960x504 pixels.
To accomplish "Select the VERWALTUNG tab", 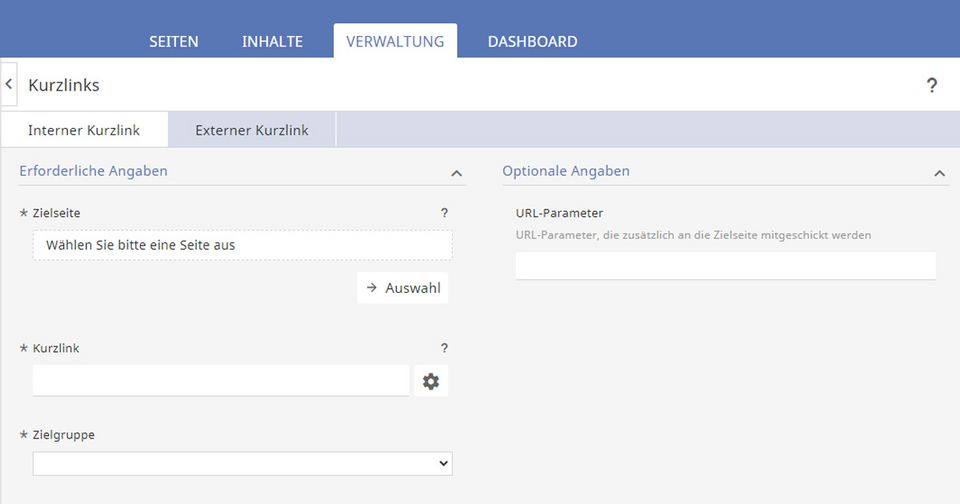I will click(395, 42).
